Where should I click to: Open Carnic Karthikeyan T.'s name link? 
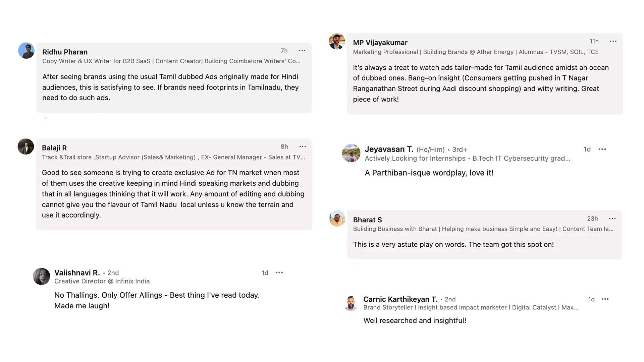click(400, 299)
